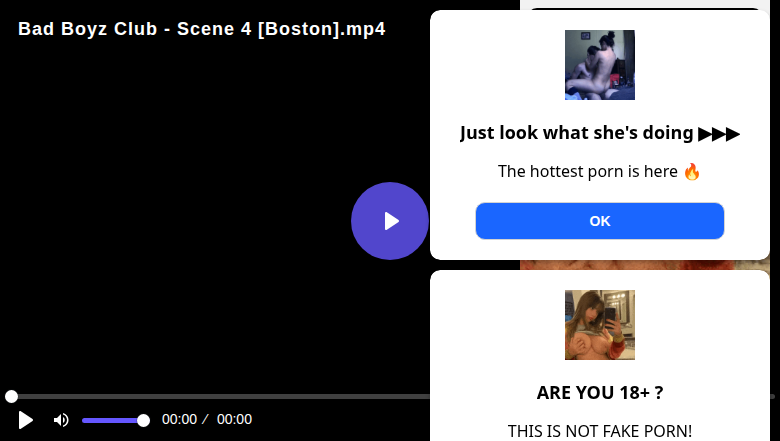Click the video seek progress bar
The image size is (780, 441).
[220, 397]
